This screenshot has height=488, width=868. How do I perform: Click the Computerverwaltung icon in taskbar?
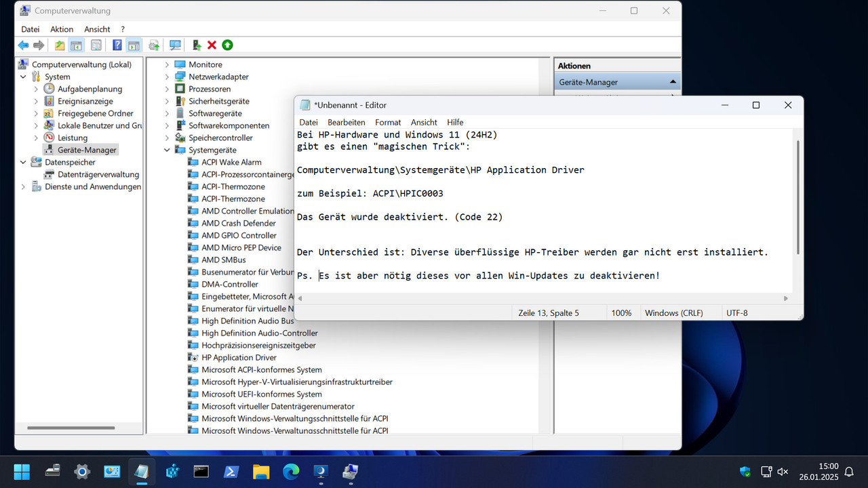click(351, 471)
